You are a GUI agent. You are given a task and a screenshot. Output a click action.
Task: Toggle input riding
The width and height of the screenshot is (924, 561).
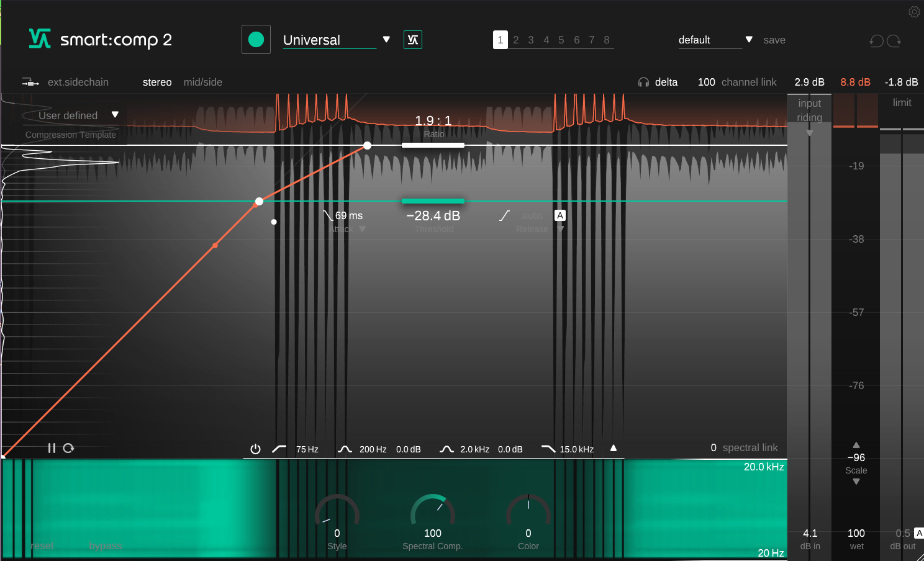pyautogui.click(x=810, y=110)
